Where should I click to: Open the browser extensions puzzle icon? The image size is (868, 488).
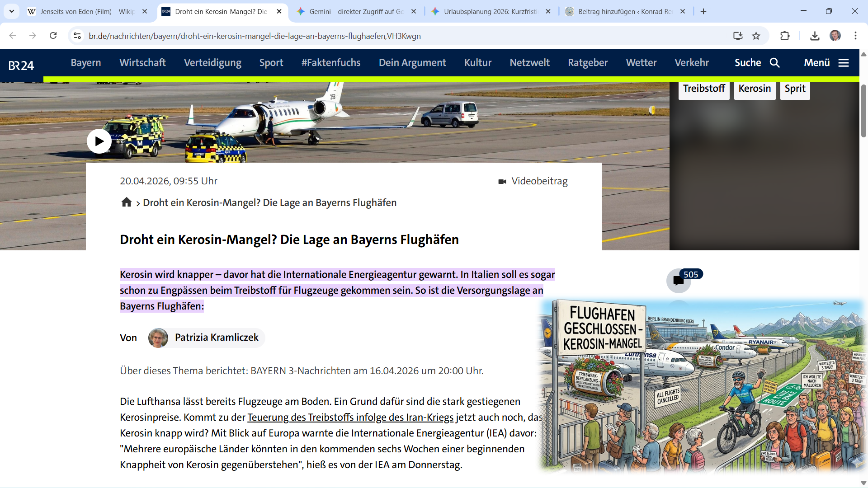(x=785, y=36)
